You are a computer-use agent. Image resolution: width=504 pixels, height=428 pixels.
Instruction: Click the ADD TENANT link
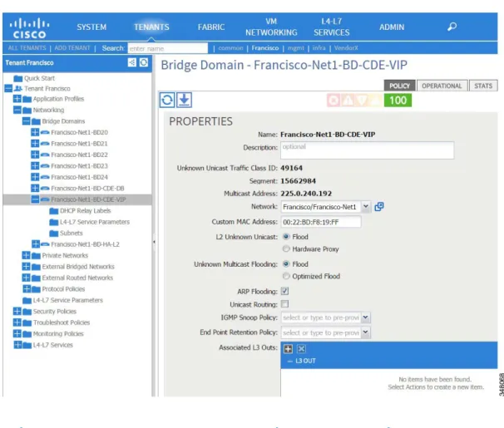(72, 48)
